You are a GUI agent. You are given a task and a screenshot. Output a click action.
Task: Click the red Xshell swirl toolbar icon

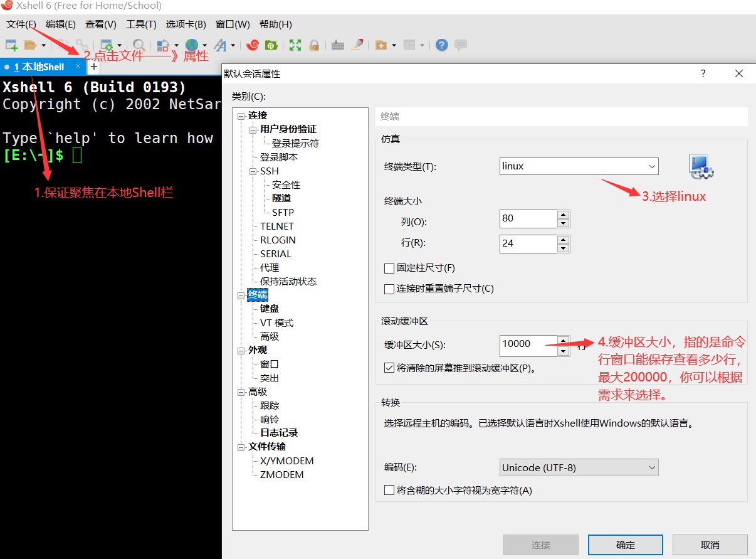coord(253,45)
